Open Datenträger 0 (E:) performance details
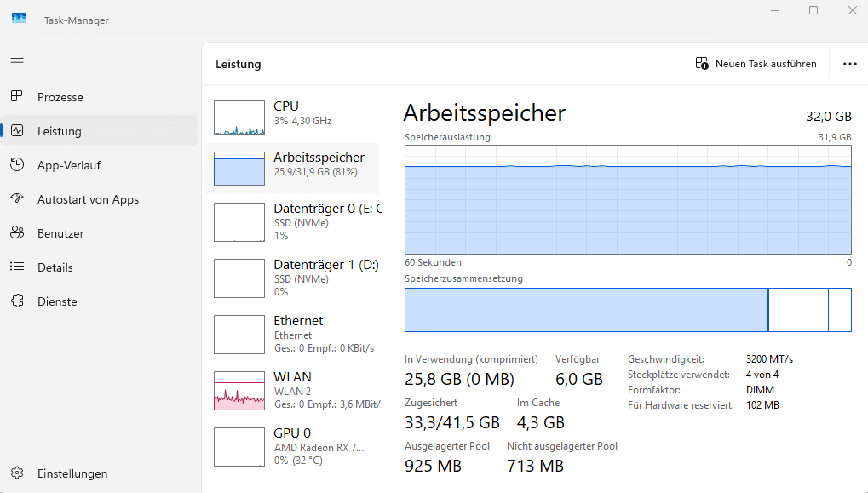This screenshot has width=868, height=493. 298,221
